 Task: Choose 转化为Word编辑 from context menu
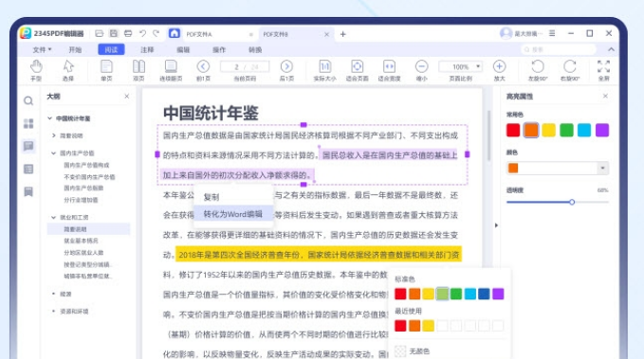[x=232, y=214]
